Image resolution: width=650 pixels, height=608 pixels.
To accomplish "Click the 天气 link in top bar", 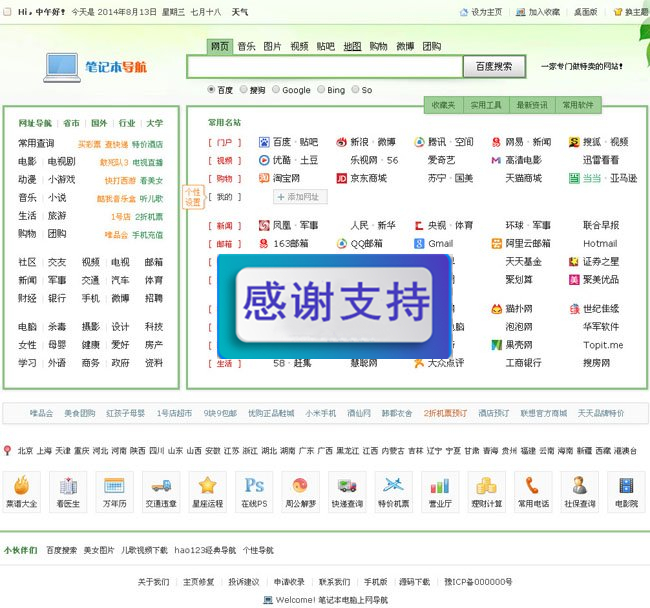I will [240, 12].
